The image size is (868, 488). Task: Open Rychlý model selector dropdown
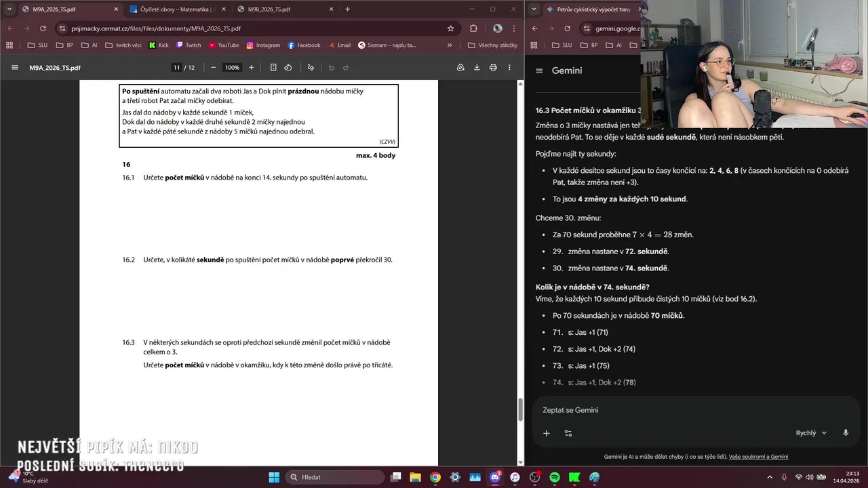[x=812, y=433]
